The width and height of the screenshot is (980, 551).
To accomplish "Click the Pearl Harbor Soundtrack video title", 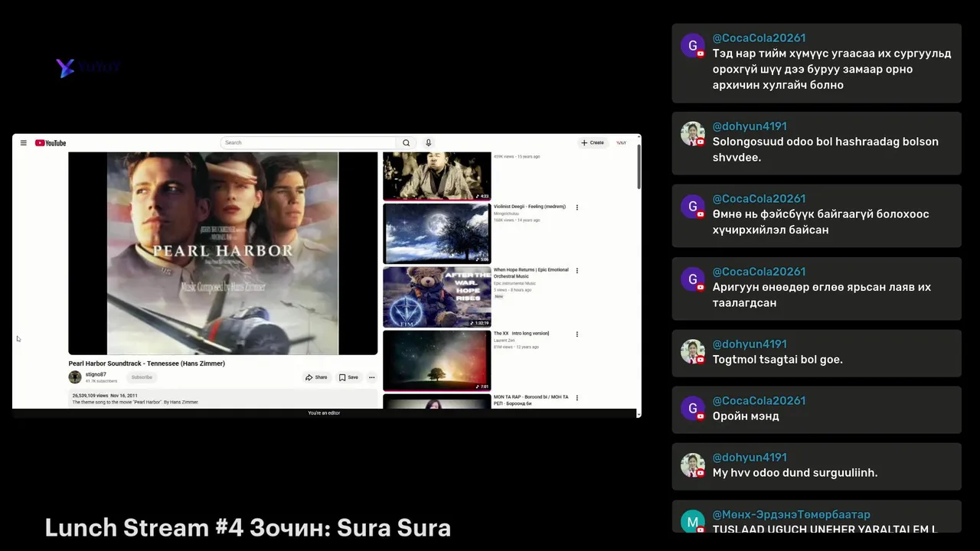I will (x=147, y=364).
